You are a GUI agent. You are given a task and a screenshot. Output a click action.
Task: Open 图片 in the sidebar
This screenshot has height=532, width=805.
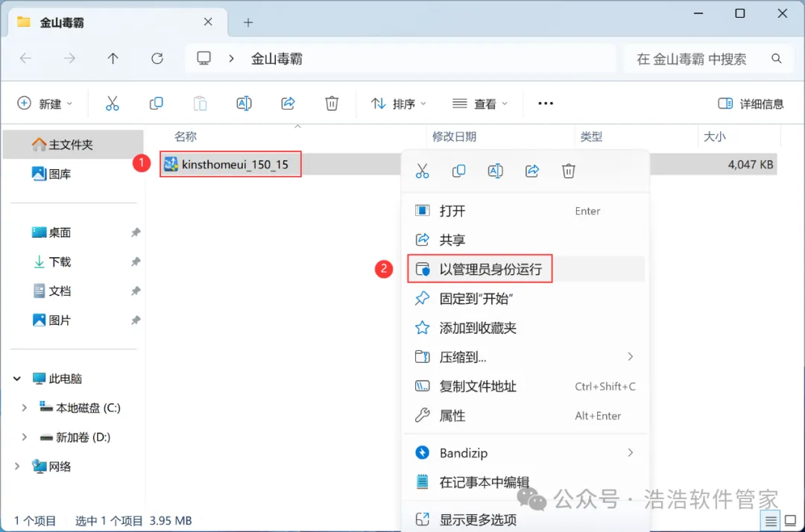pyautogui.click(x=73, y=320)
